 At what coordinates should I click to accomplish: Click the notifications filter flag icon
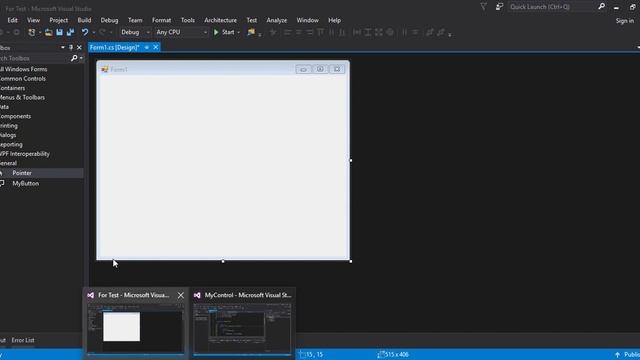click(483, 7)
